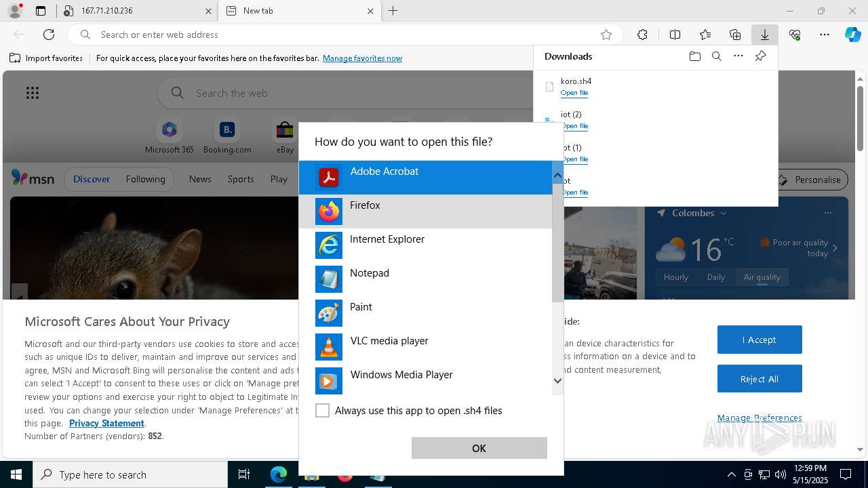This screenshot has width=868, height=488.
Task: Open the MSN apps grid icon
Action: tap(32, 93)
